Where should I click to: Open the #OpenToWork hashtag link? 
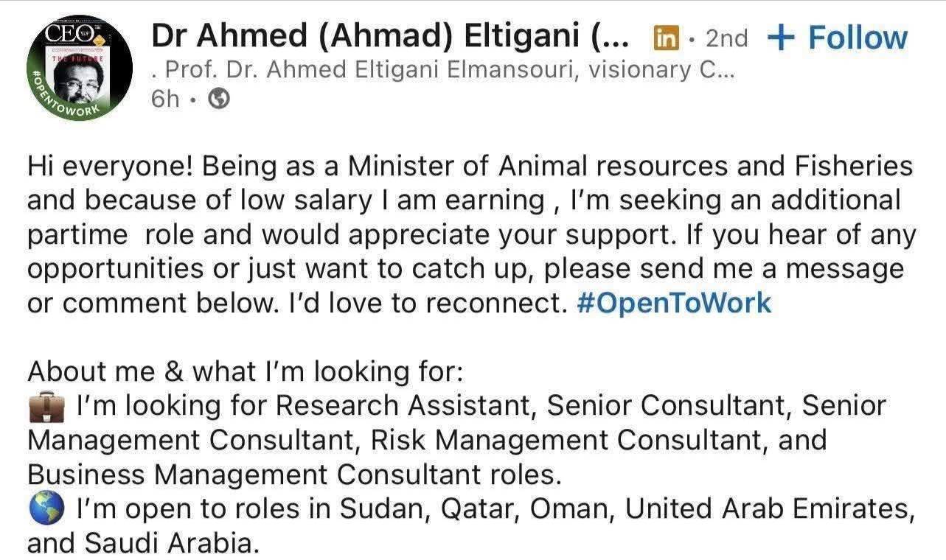672,303
